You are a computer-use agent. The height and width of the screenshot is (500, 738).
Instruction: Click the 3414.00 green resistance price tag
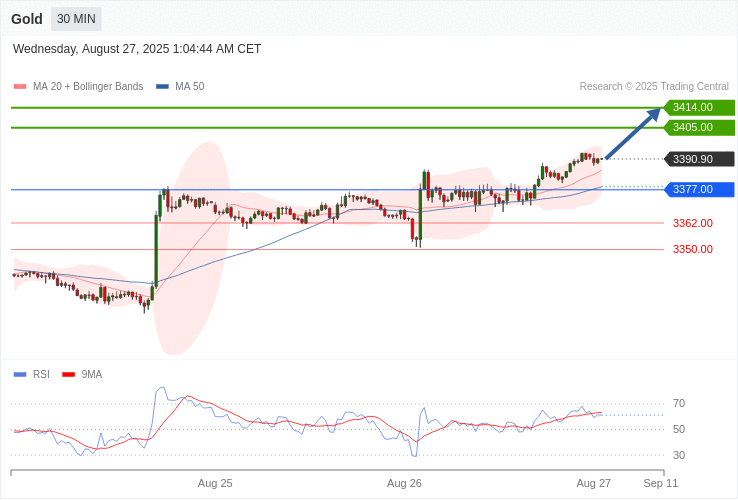698,107
